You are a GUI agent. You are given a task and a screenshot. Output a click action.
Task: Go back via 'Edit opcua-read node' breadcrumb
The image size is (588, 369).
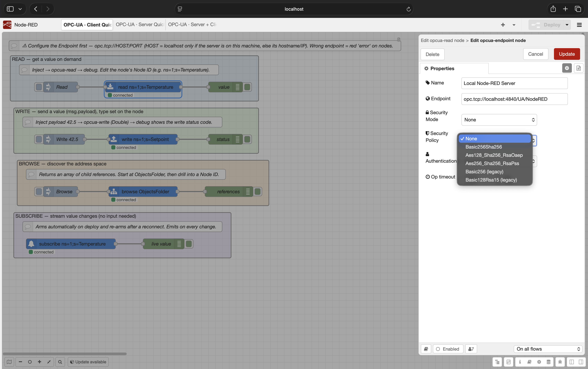(x=442, y=41)
